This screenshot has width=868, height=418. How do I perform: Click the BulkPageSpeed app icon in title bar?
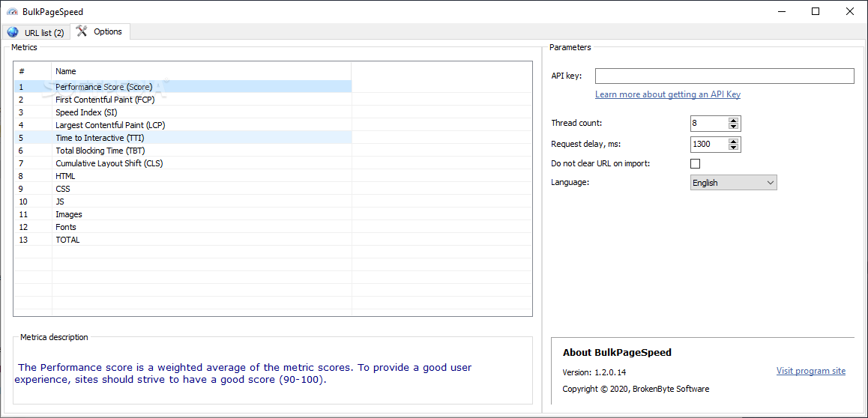pyautogui.click(x=12, y=12)
